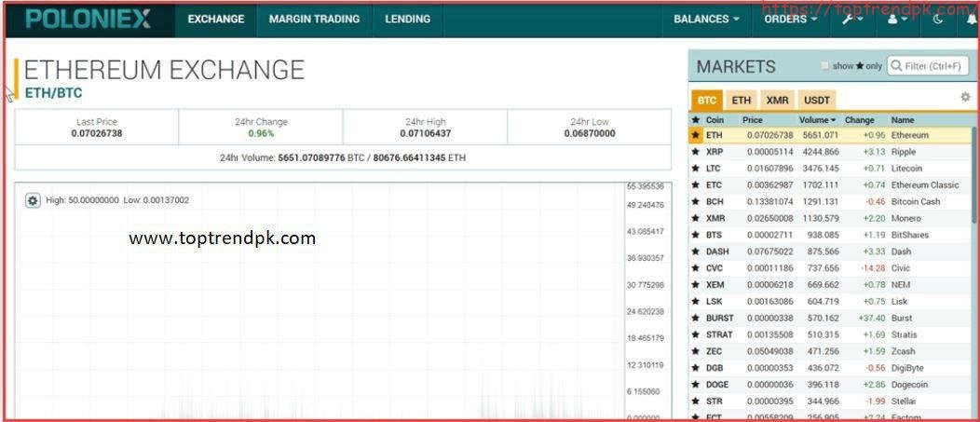Click the Poloniex logo

pyautogui.click(x=88, y=19)
